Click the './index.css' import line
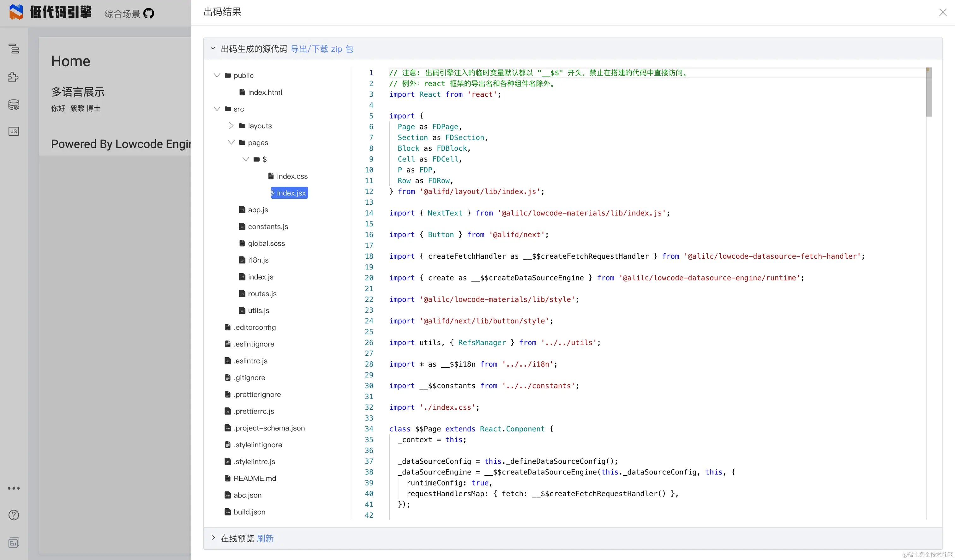Image resolution: width=955 pixels, height=560 pixels. [x=434, y=407]
